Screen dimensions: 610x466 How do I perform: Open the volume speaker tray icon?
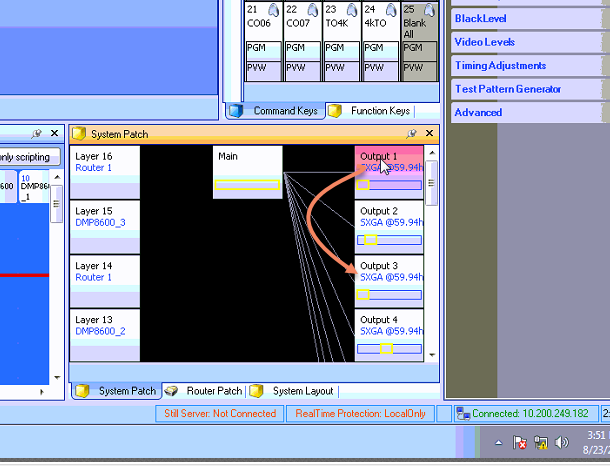[562, 442]
